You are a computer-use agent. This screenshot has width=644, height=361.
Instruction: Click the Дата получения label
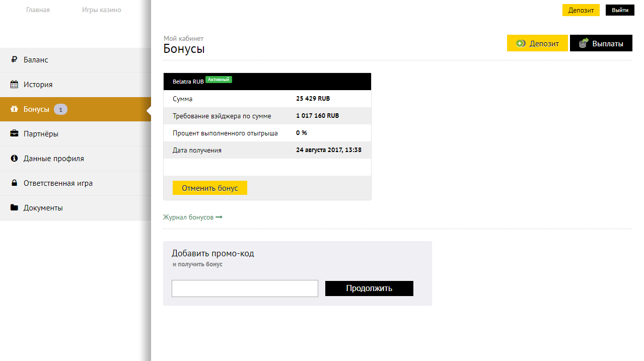pos(197,151)
